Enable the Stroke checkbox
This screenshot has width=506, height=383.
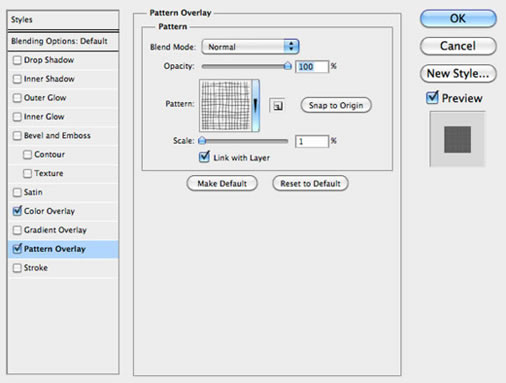tap(17, 268)
